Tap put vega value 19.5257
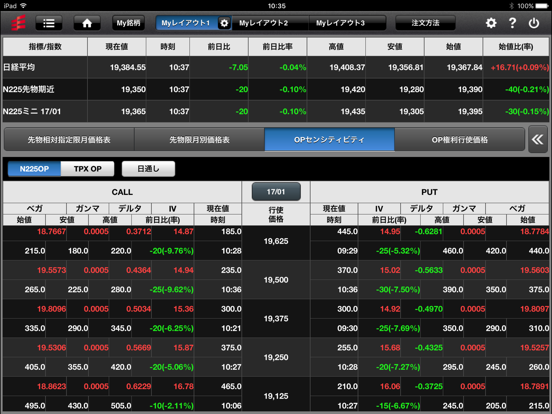The image size is (552, 414). click(x=534, y=348)
